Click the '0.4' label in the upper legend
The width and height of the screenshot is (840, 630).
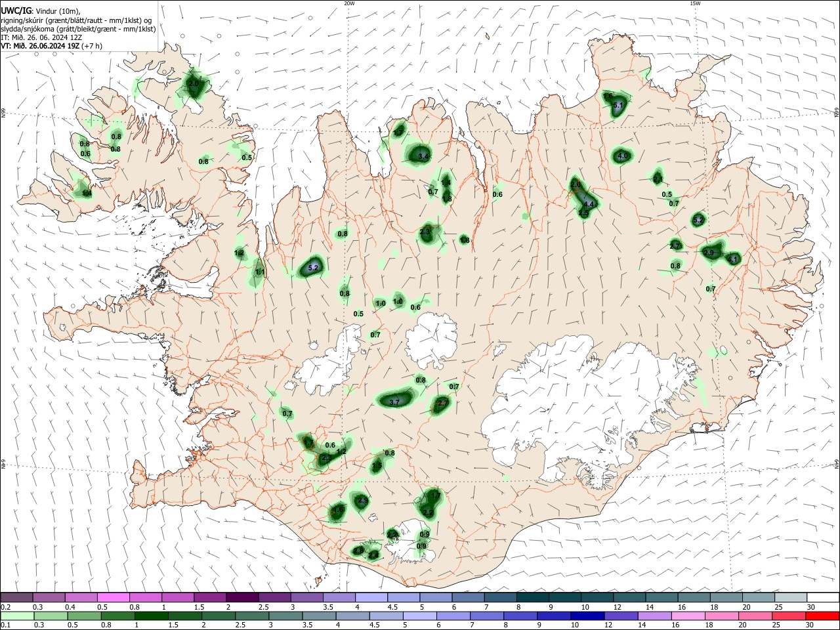[x=70, y=608]
